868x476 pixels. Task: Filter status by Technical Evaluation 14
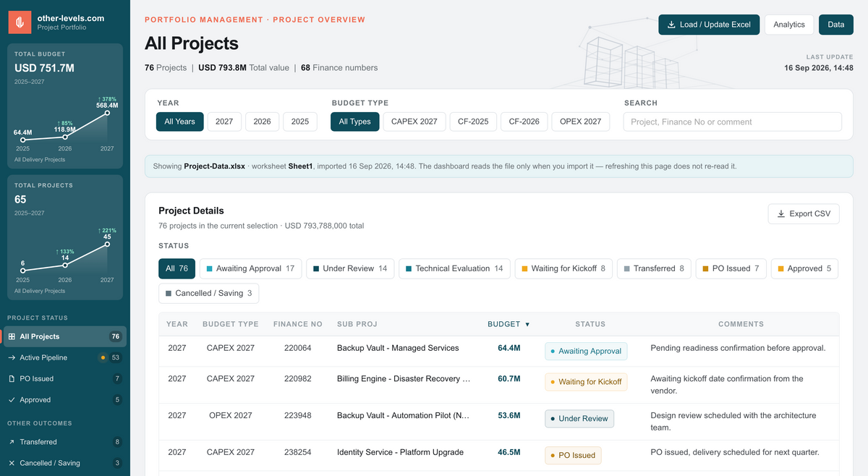(x=454, y=268)
